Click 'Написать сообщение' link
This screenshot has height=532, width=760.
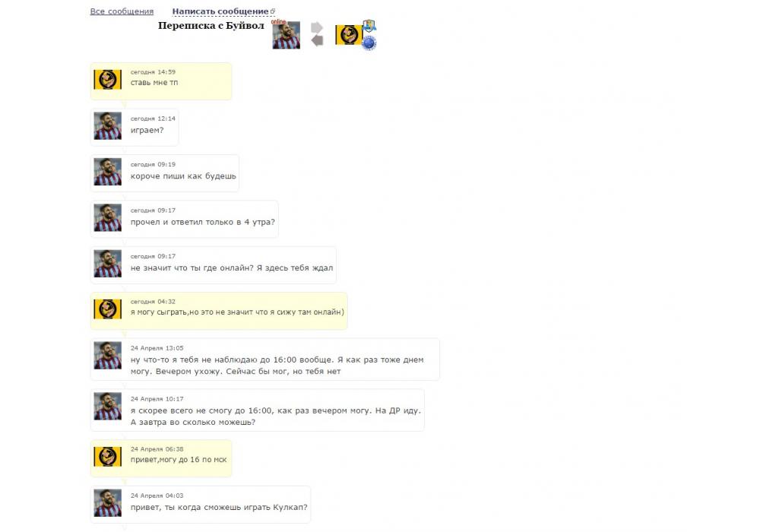pos(220,11)
